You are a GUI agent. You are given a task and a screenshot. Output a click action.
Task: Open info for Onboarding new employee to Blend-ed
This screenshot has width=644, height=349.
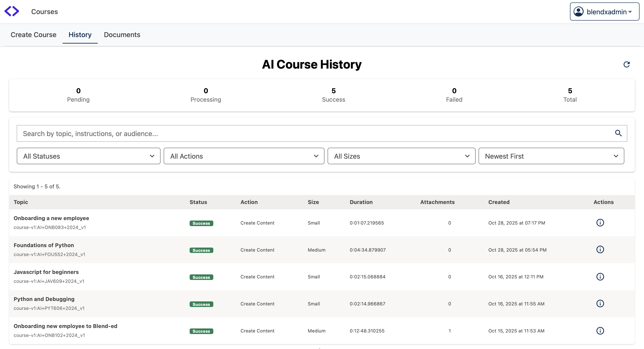600,330
